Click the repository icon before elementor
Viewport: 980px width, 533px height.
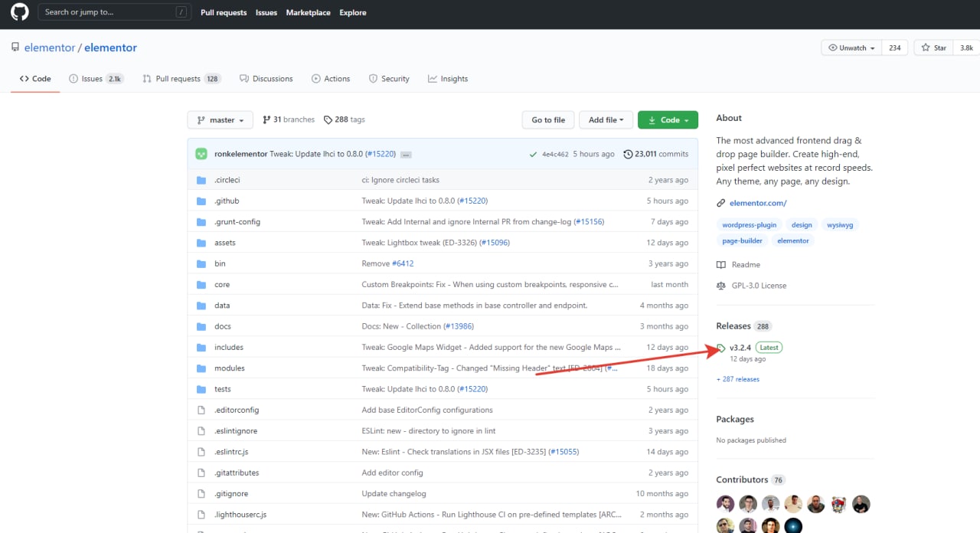[15, 47]
